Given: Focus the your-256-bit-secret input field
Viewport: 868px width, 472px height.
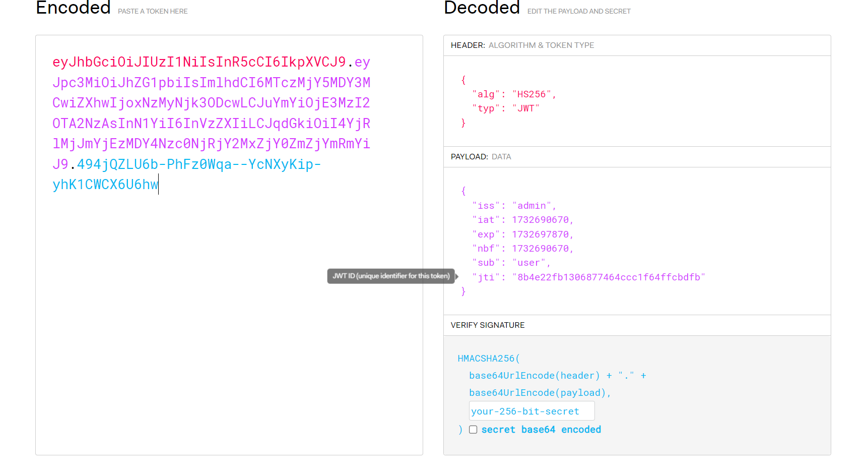Looking at the screenshot, I should click(x=531, y=411).
